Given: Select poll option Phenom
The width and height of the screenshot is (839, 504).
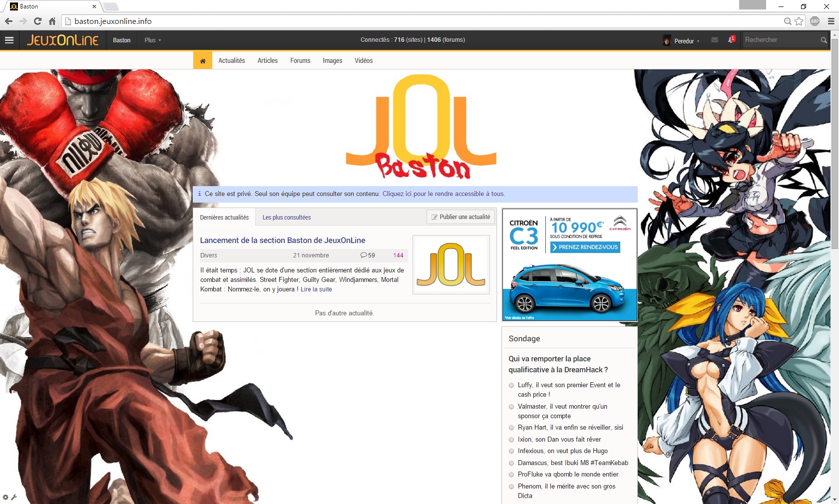Looking at the screenshot, I should click(511, 487).
